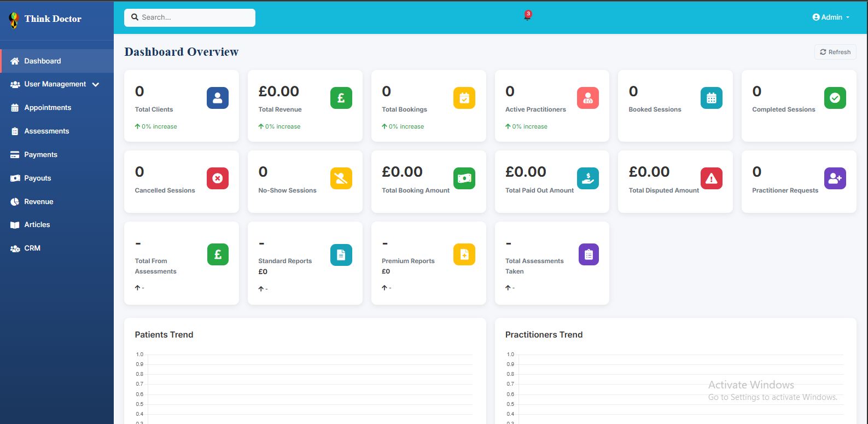Open Articles in the sidebar

pos(57,225)
